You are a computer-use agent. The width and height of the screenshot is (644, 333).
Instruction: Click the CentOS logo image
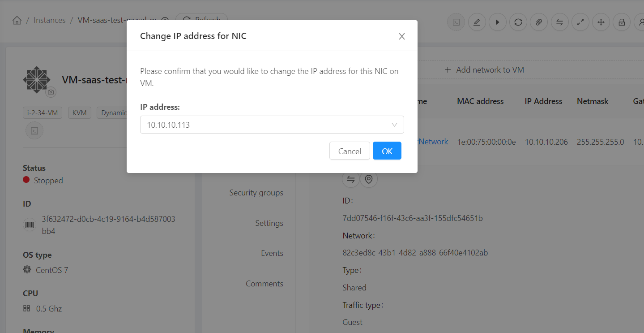coord(37,79)
